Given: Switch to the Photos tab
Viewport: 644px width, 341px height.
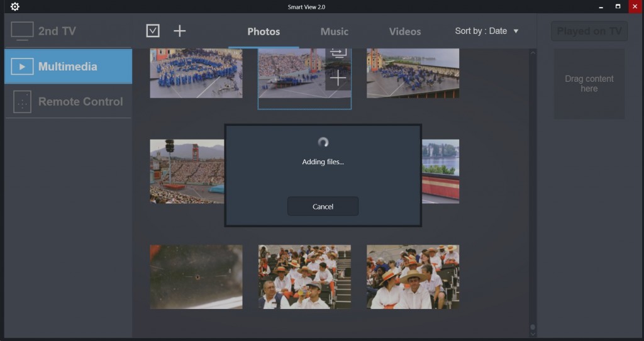Looking at the screenshot, I should [264, 31].
